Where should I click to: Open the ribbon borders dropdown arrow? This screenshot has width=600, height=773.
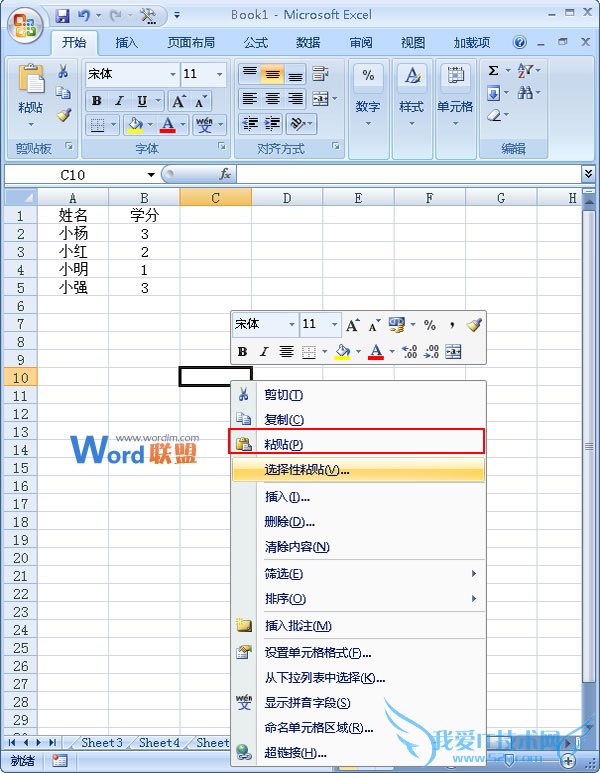(113, 125)
